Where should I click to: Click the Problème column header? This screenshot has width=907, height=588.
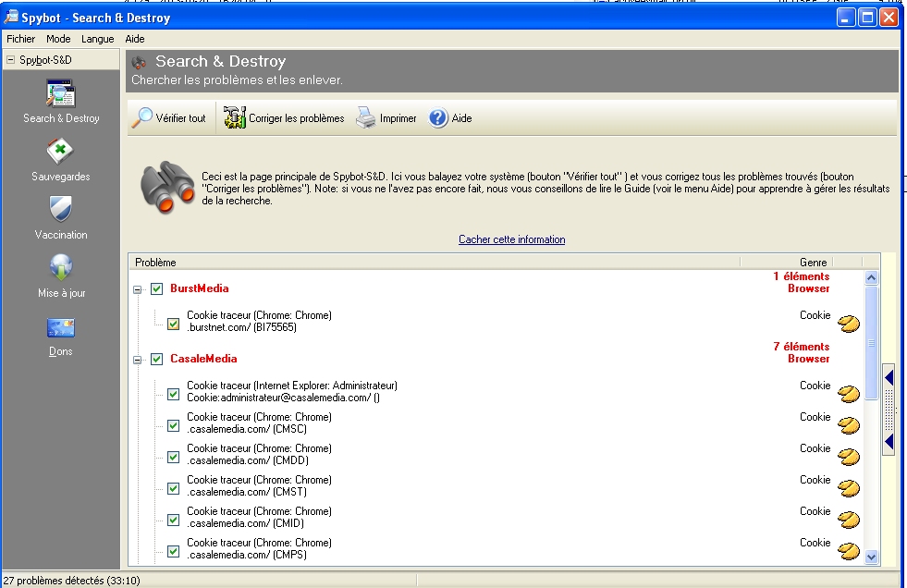(435, 262)
